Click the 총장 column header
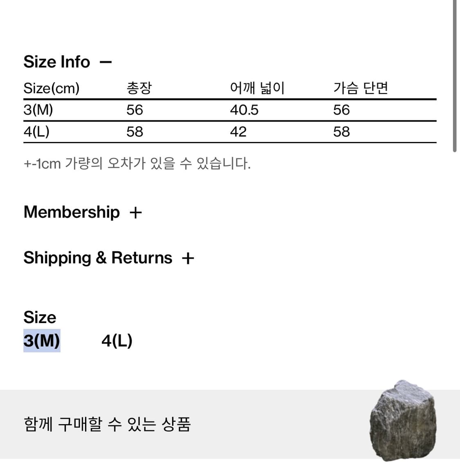The width and height of the screenshot is (460, 476). coord(139,88)
